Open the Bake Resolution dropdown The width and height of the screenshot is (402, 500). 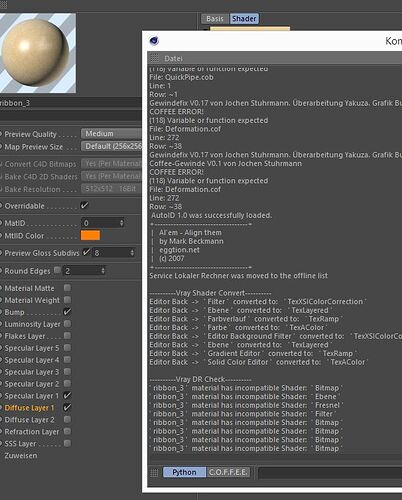tap(112, 189)
